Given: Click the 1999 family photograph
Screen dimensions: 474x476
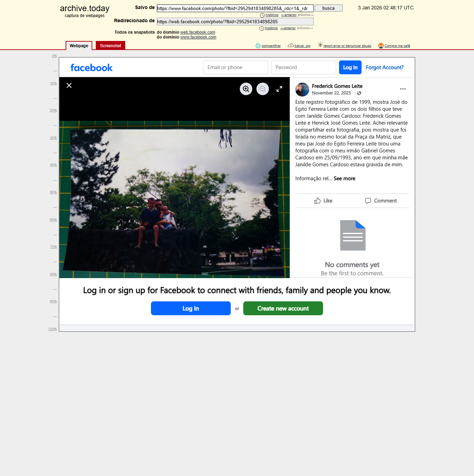Looking at the screenshot, I should pos(175,199).
